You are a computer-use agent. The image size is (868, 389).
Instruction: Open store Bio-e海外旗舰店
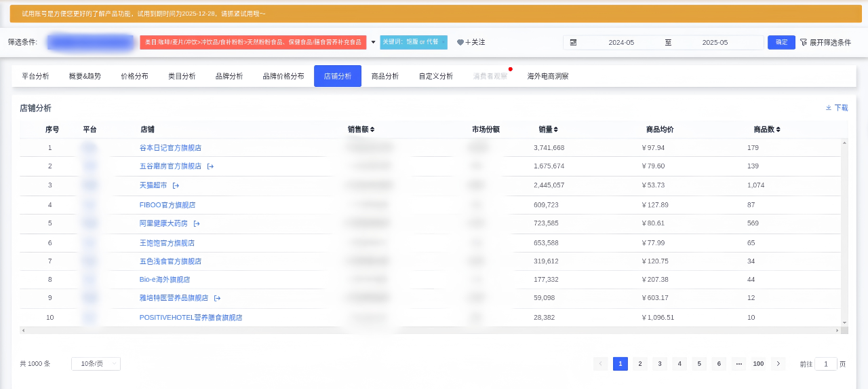coord(165,279)
